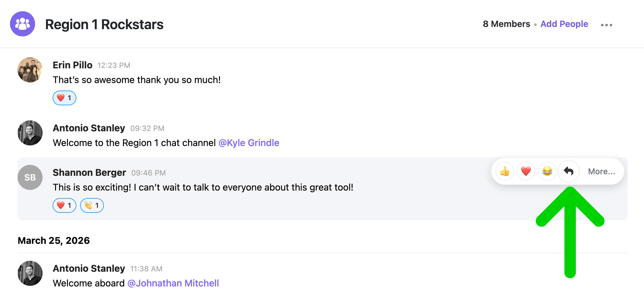Click Antonio Stanley's avatar on 11:38 AM message

(30, 273)
